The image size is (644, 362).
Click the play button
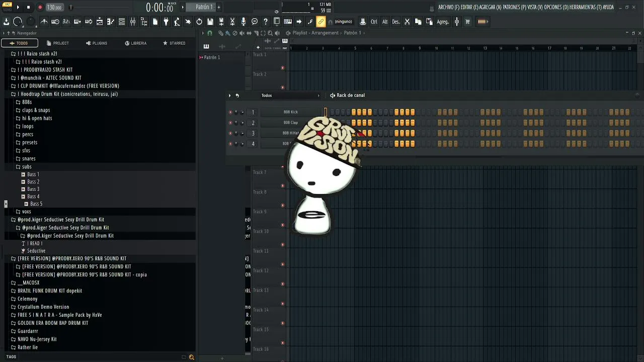18,7
